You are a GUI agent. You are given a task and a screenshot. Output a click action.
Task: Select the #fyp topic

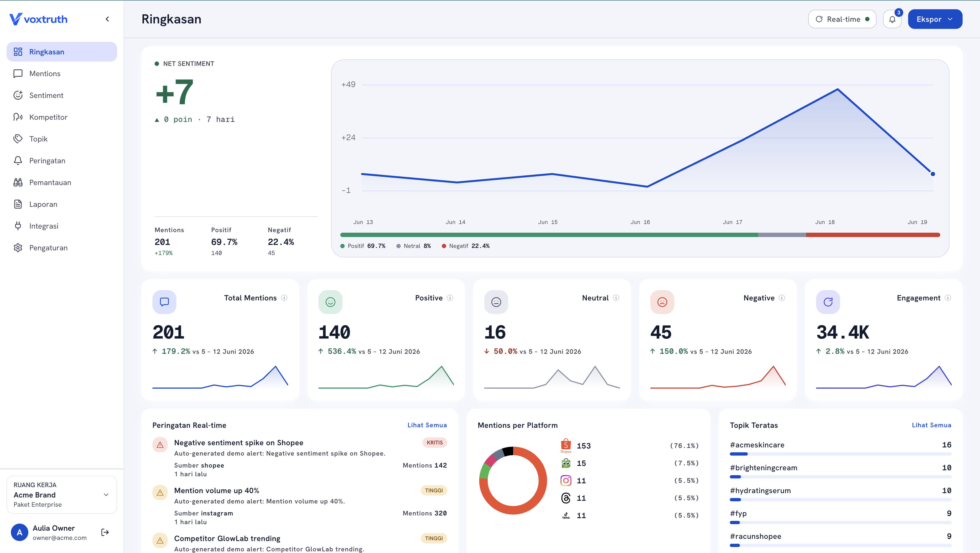(840, 517)
